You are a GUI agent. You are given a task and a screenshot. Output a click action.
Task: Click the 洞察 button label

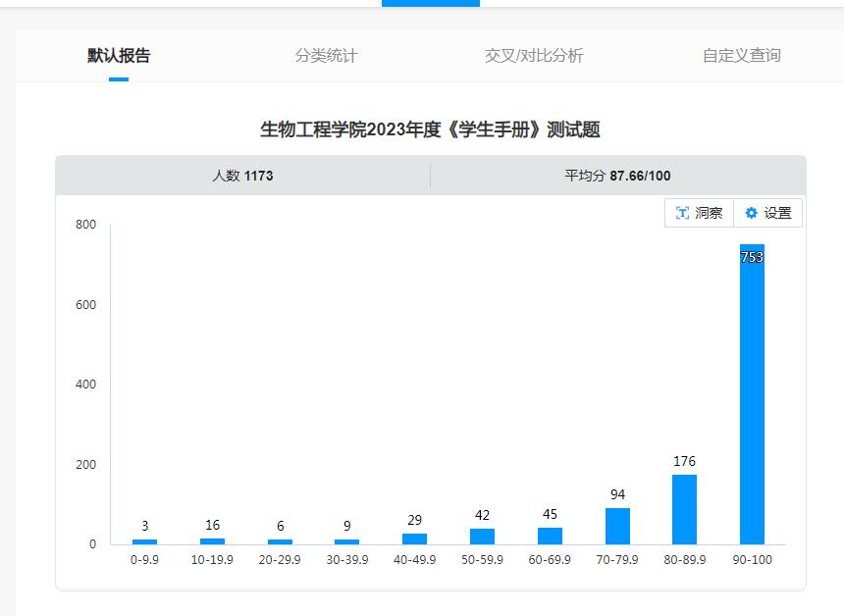pyautogui.click(x=709, y=213)
